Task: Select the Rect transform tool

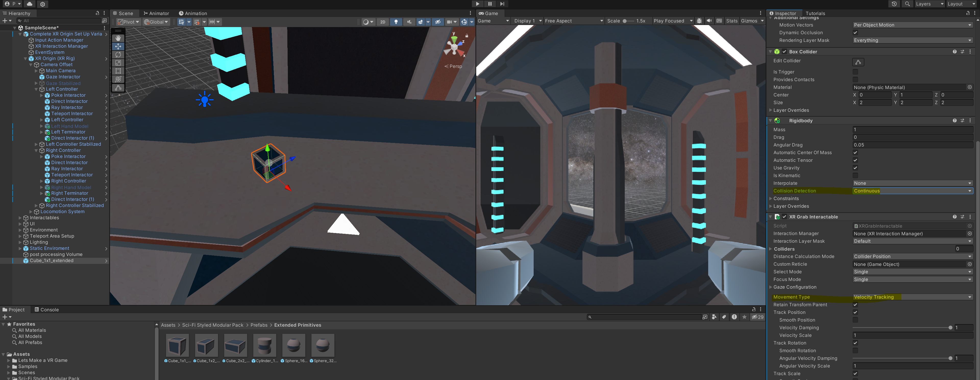Action: 118,71
